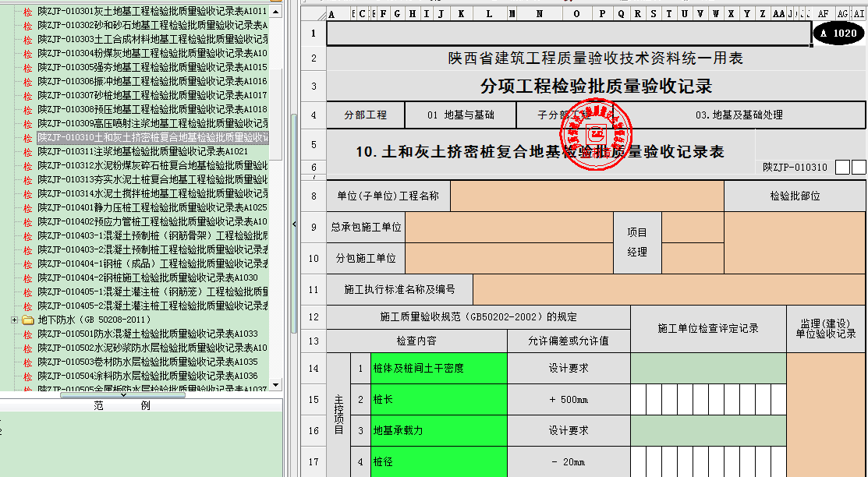868x477 pixels.
Task: Click the 检 icon next to 陕ZJP-010404-1
Action: pos(28,264)
